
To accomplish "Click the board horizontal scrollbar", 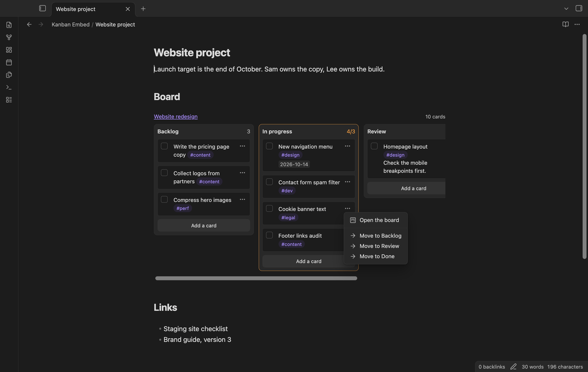I will pyautogui.click(x=256, y=278).
